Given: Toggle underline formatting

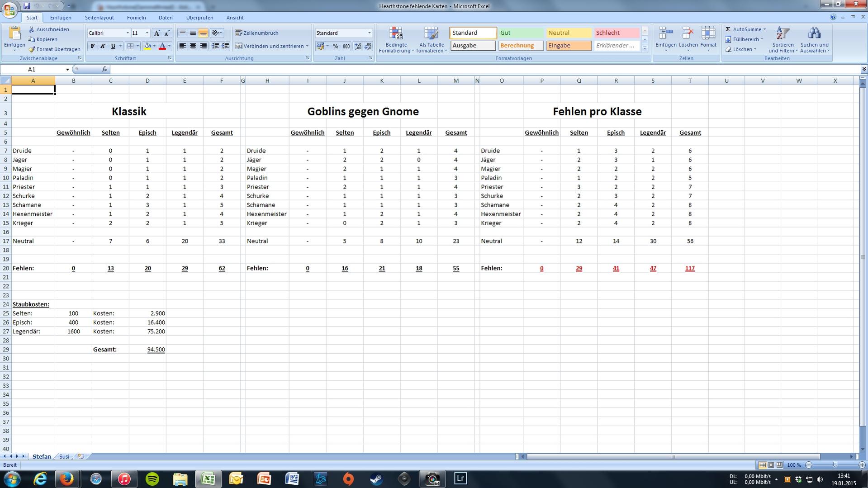Looking at the screenshot, I should [x=113, y=46].
